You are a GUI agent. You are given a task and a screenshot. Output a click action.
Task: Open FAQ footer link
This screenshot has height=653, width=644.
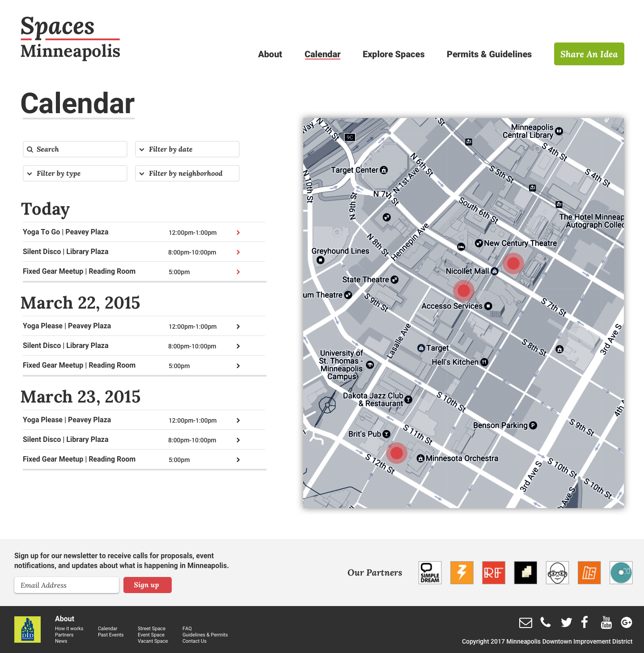tap(187, 628)
